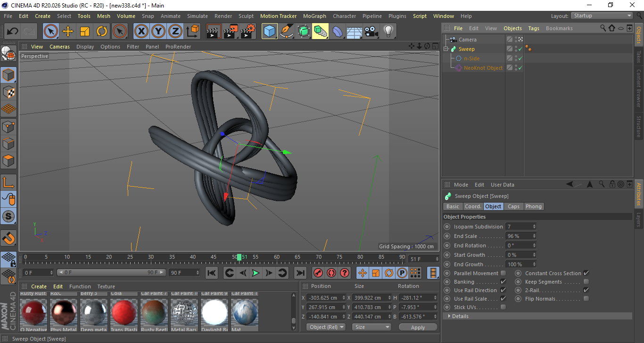Toggle Autokeying record button
The image size is (644, 343).
point(331,273)
